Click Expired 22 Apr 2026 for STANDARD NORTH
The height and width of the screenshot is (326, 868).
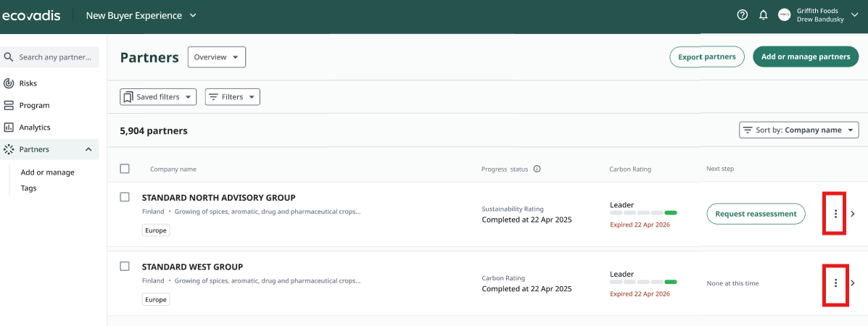pyautogui.click(x=640, y=225)
